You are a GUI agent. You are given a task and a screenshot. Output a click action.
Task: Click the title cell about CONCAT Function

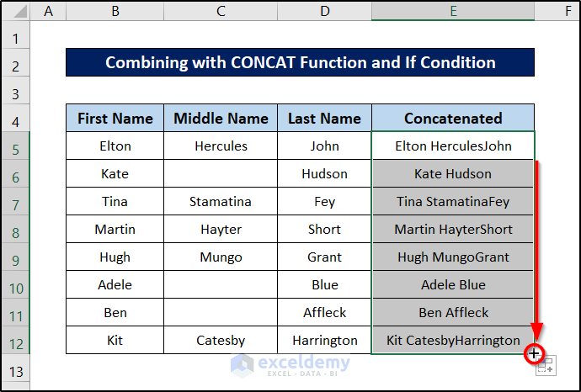tap(300, 63)
